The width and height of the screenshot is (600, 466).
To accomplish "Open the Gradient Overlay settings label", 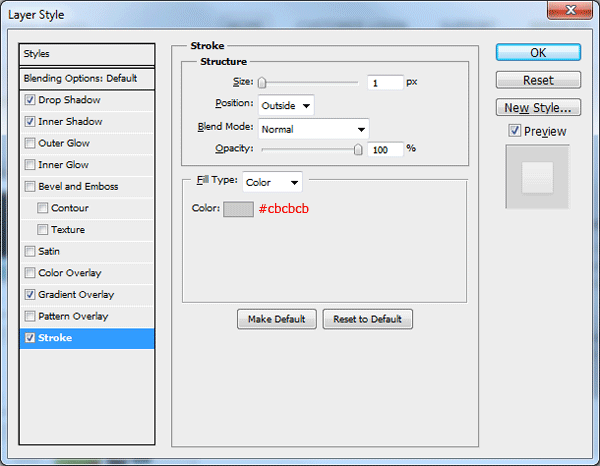I will 76,295.
